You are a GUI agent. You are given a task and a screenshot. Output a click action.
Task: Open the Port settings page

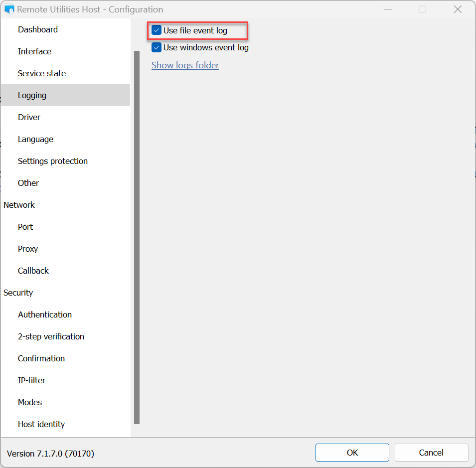click(66, 227)
